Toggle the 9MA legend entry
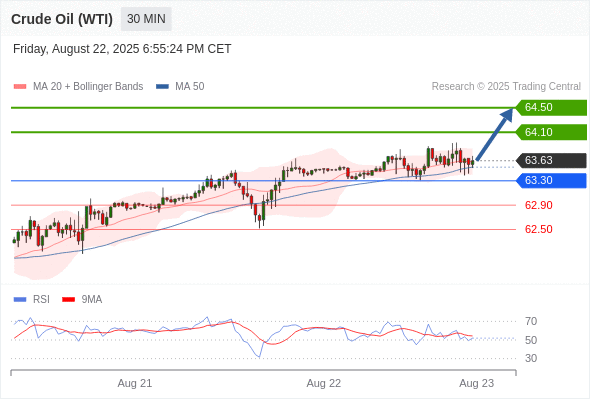590x400 pixels. click(x=82, y=300)
